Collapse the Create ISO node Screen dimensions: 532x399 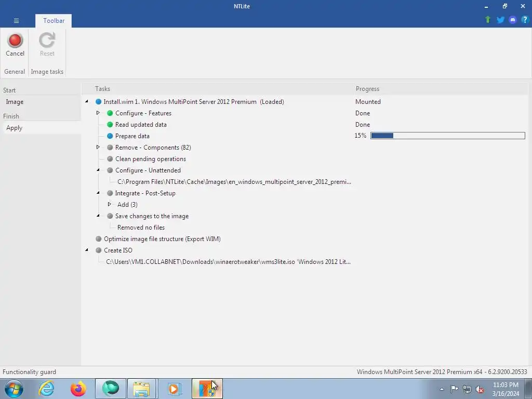coord(87,249)
